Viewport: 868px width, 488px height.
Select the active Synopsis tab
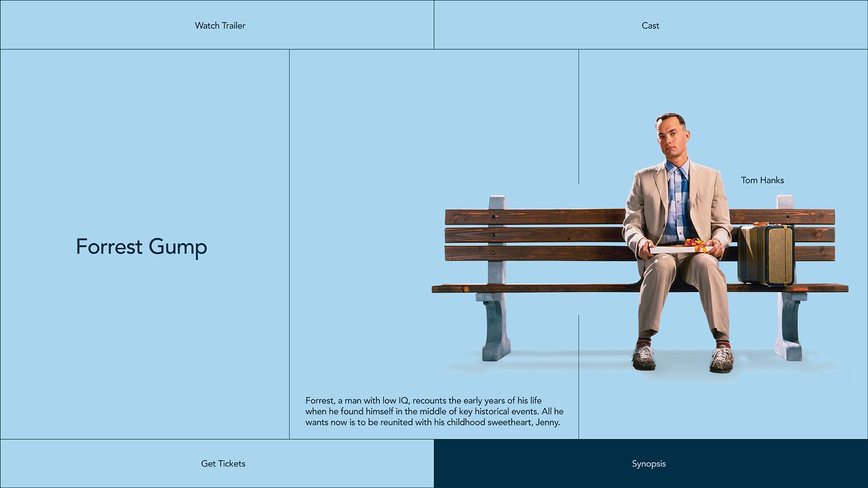pyautogui.click(x=651, y=464)
